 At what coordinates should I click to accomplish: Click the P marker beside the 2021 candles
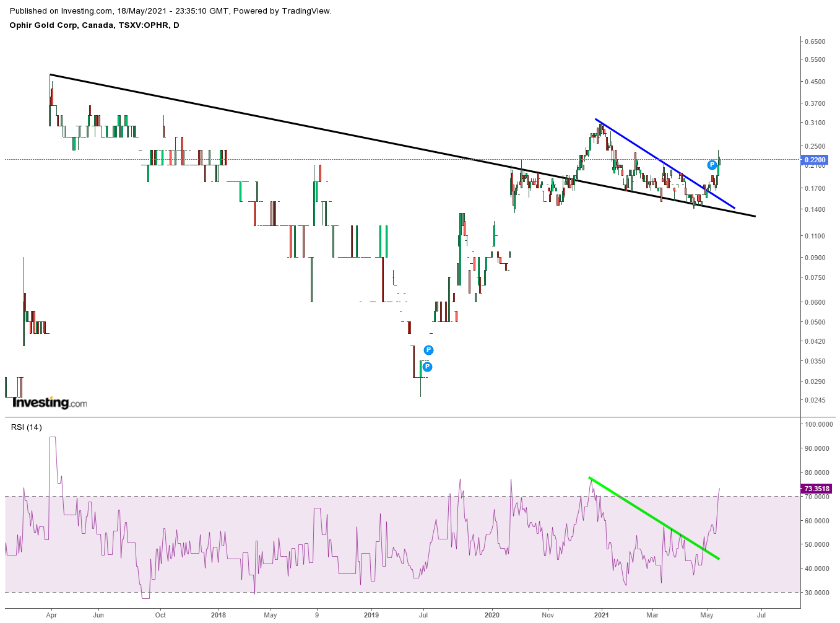(712, 165)
